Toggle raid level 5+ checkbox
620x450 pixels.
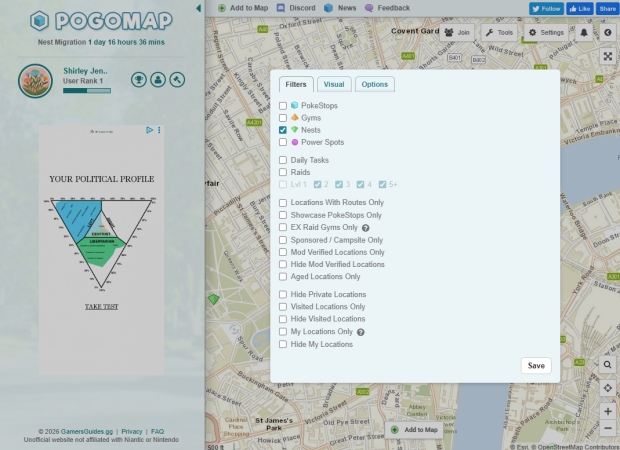[x=382, y=184]
